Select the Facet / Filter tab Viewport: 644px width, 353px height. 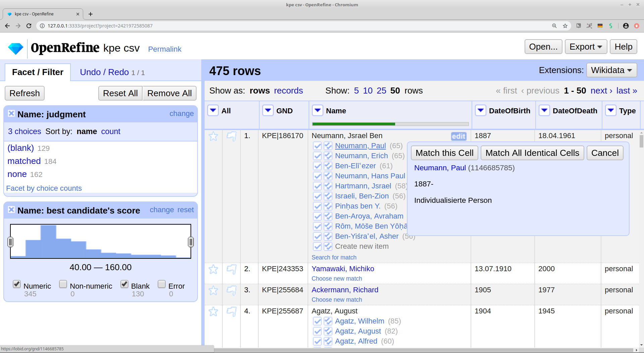(38, 72)
